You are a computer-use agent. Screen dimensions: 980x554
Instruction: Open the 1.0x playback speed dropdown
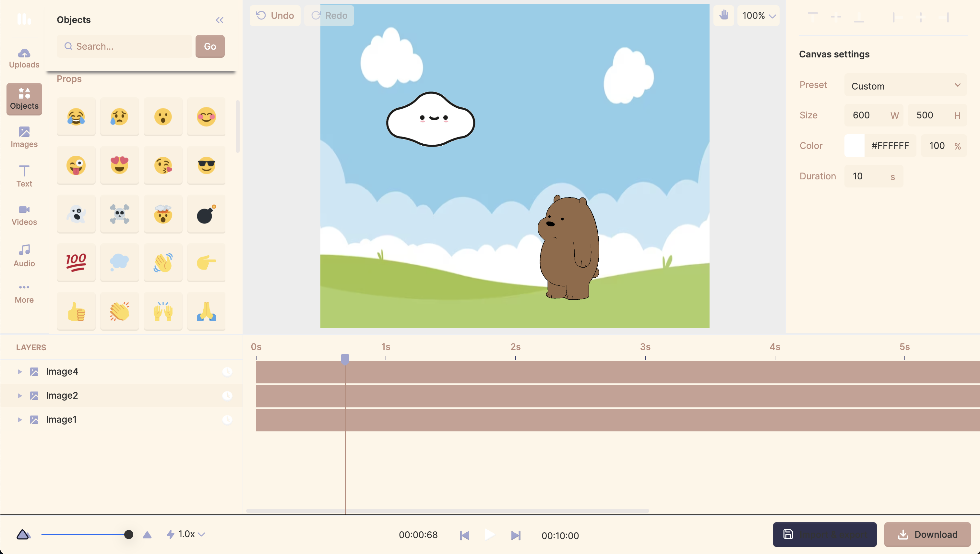[x=186, y=534]
